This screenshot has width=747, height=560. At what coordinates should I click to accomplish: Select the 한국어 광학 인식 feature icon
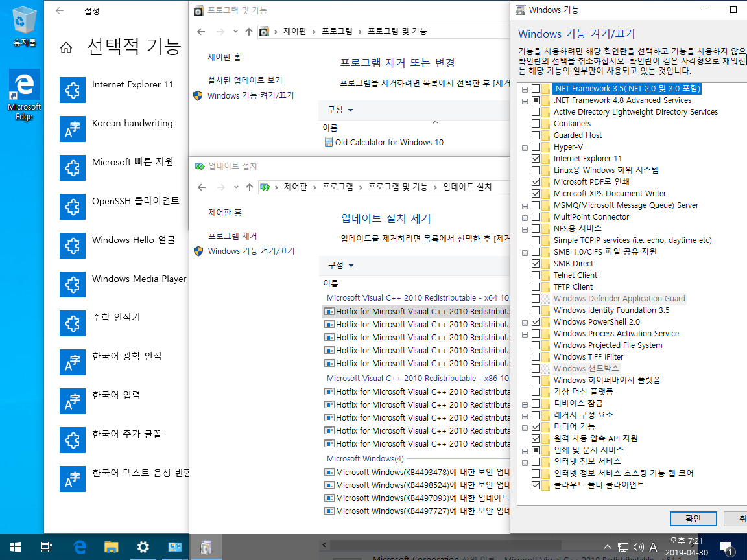click(x=73, y=362)
